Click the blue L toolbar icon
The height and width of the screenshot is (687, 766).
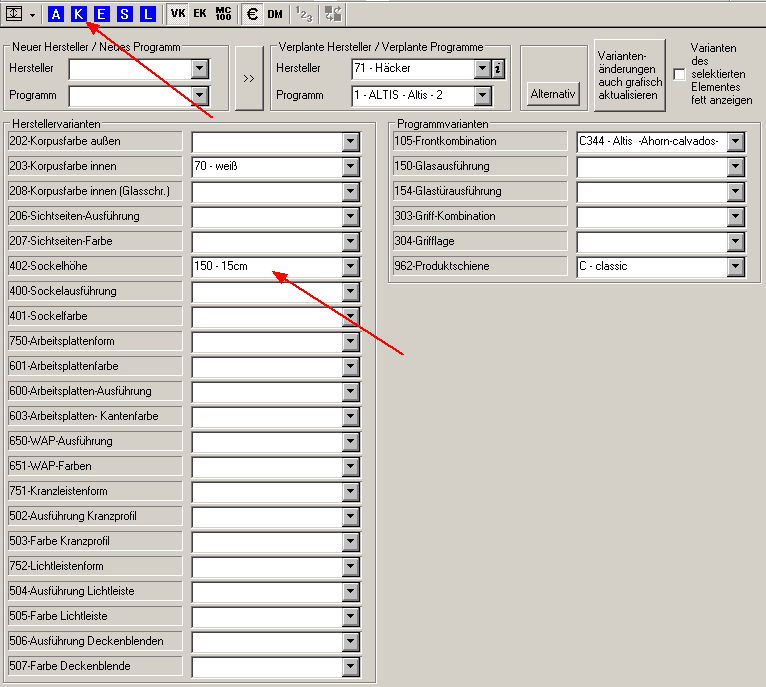coord(147,13)
